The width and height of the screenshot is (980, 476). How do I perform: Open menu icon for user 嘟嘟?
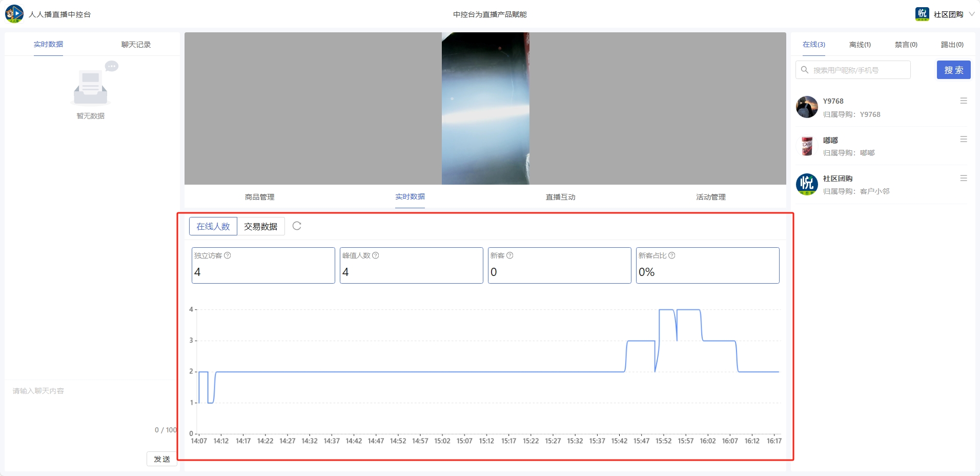click(x=964, y=140)
